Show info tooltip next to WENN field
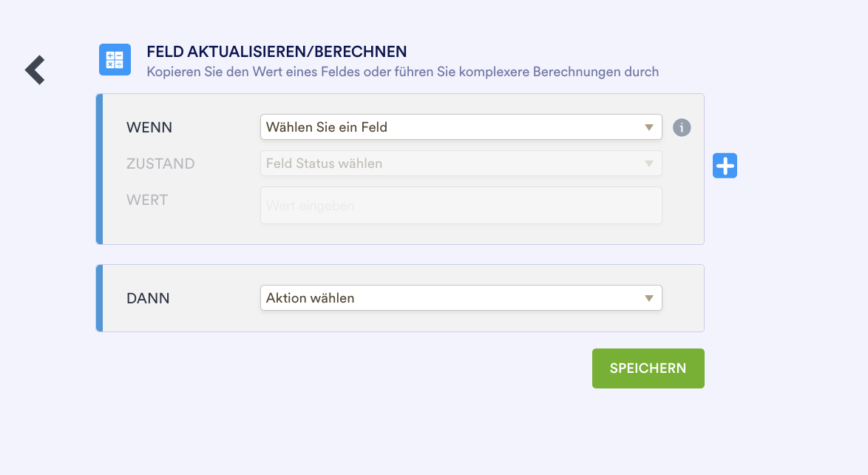This screenshot has width=868, height=475. (682, 127)
